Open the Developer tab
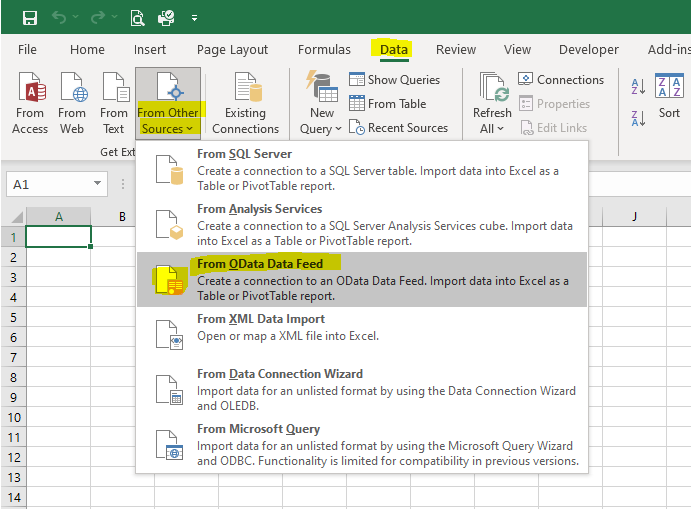This screenshot has height=512, width=693. click(x=588, y=50)
